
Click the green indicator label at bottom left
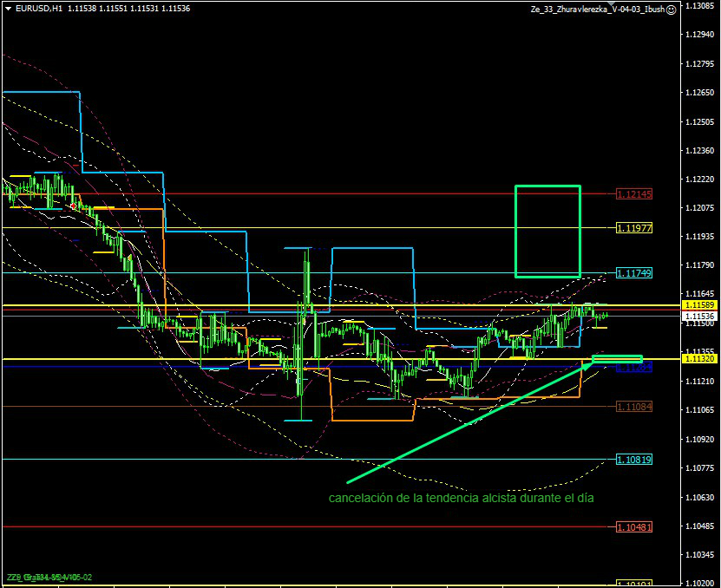pyautogui.click(x=49, y=577)
